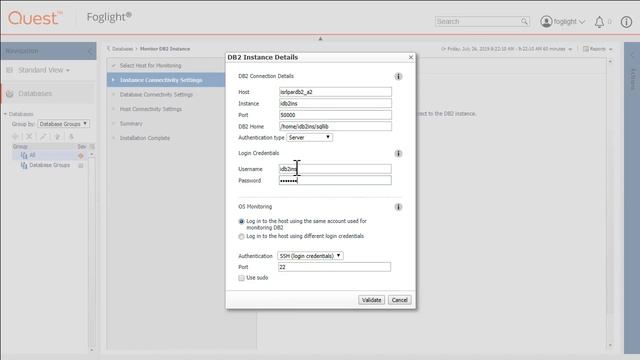Open the foglight user account menu
The width and height of the screenshot is (640, 360).
tap(562, 21)
